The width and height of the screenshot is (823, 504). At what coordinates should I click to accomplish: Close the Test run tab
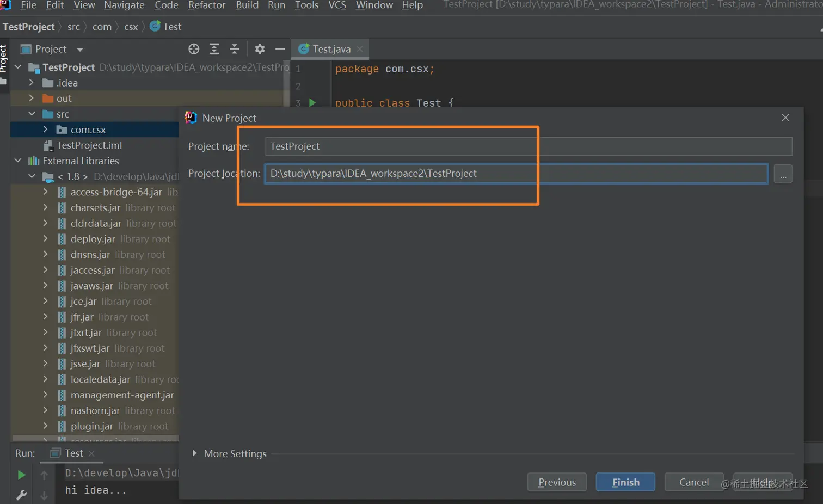91,453
